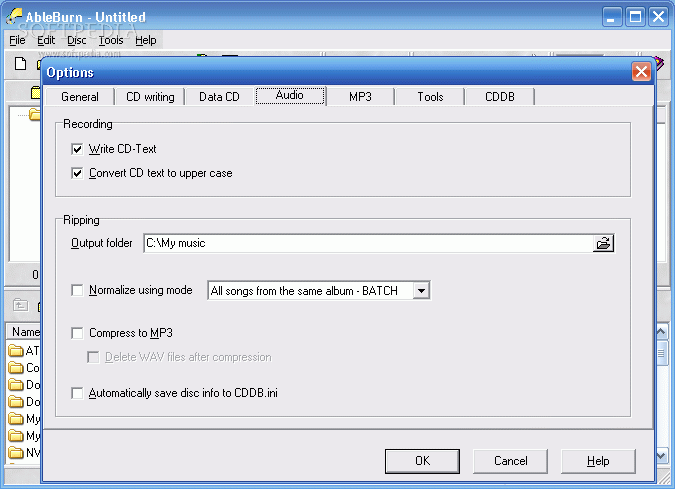
Task: Click the Cancel button
Action: 511,461
